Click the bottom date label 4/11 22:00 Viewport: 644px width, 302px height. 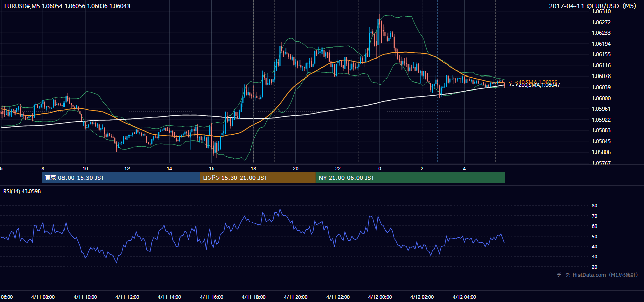(338, 297)
